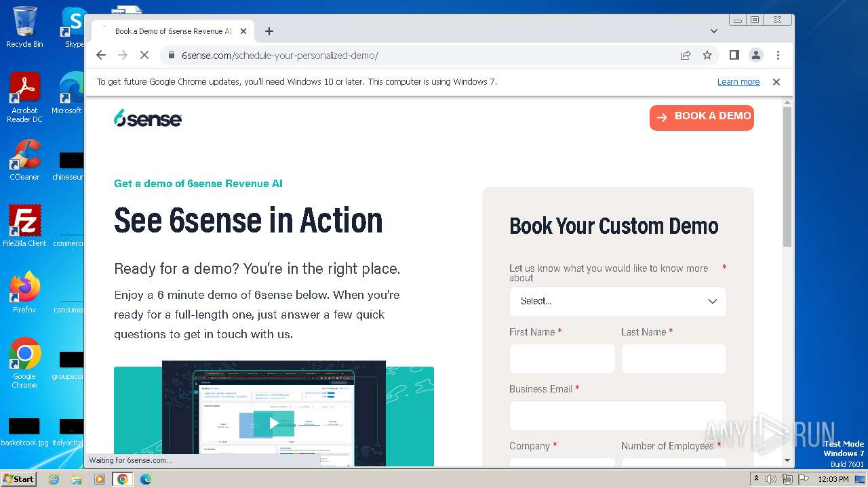
Task: Open media player from taskbar
Action: point(100,479)
